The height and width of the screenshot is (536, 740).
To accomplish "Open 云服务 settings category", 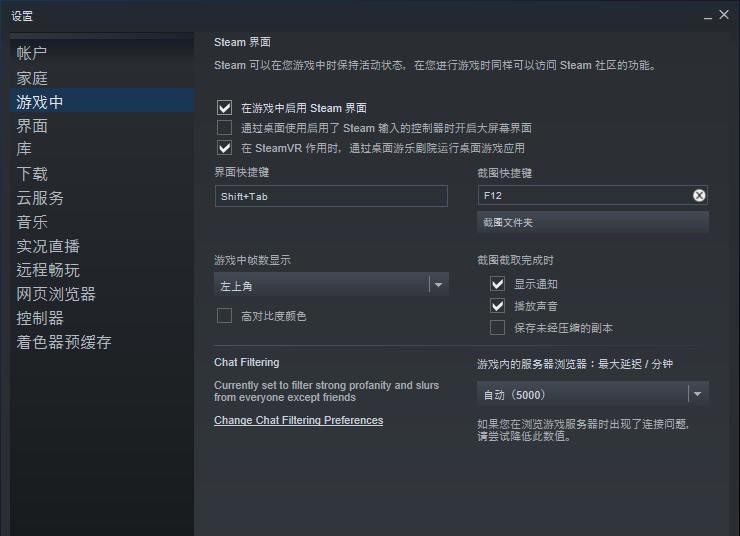I will coord(102,198).
